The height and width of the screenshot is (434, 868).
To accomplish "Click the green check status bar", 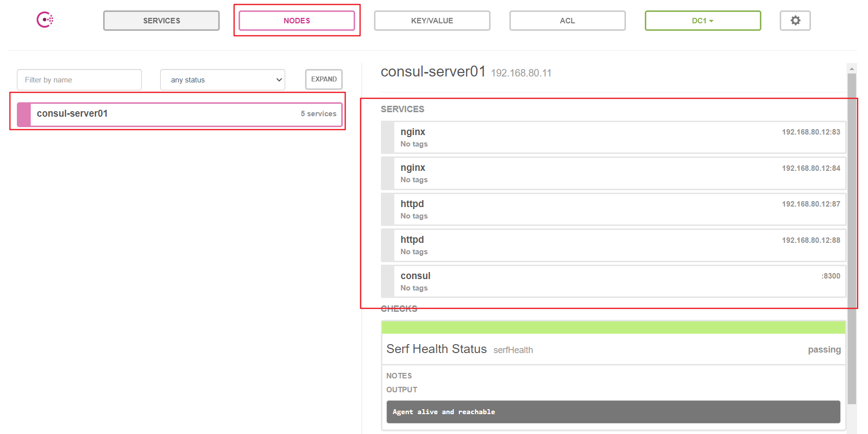I will pyautogui.click(x=614, y=327).
